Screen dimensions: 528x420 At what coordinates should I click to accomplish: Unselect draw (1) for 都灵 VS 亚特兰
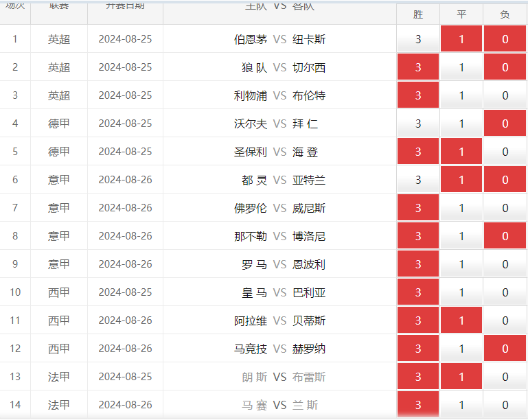click(461, 180)
